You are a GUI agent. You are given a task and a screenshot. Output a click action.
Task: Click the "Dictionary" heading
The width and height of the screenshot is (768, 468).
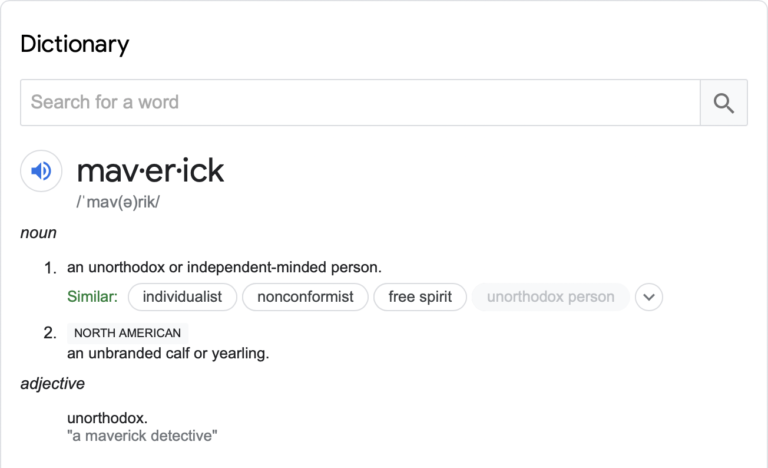coord(75,44)
